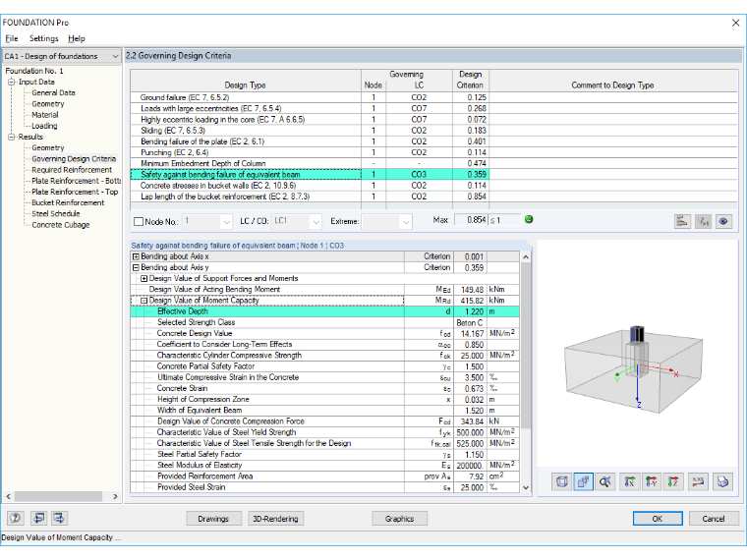Open Plate Reinforcement - Top results
This screenshot has height=560, width=747.
coord(75,192)
